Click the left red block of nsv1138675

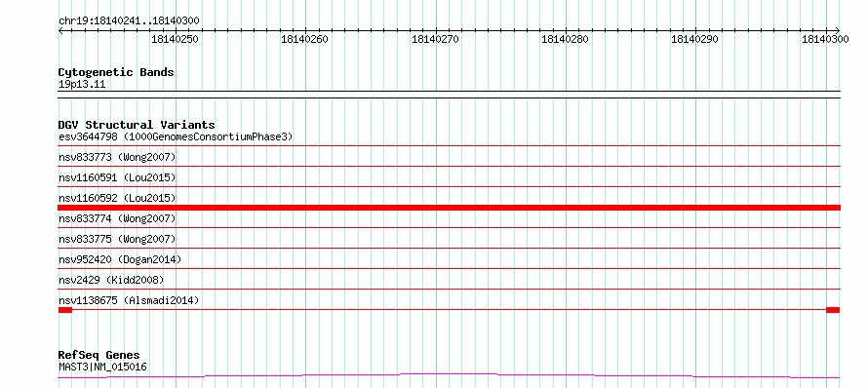point(65,310)
